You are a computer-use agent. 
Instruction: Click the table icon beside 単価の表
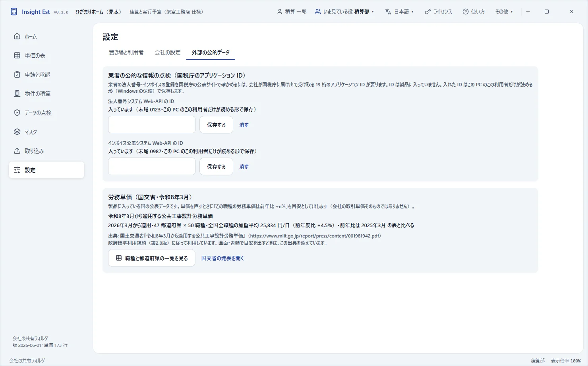[17, 55]
